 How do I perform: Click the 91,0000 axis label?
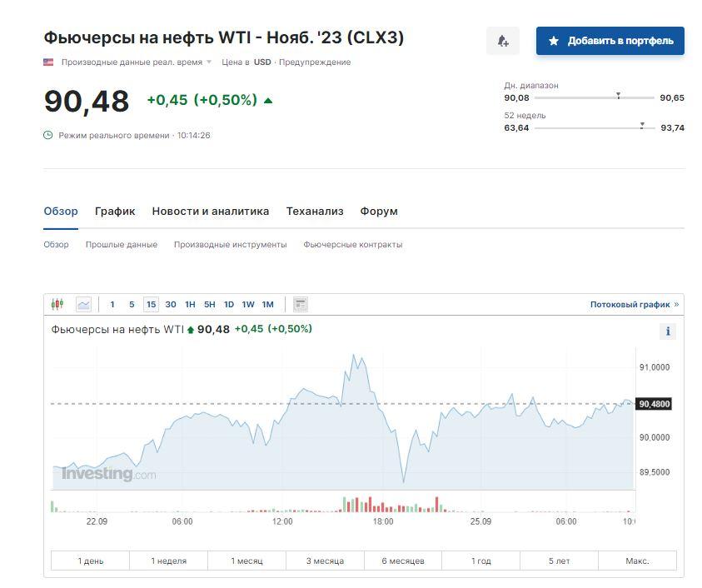(655, 367)
